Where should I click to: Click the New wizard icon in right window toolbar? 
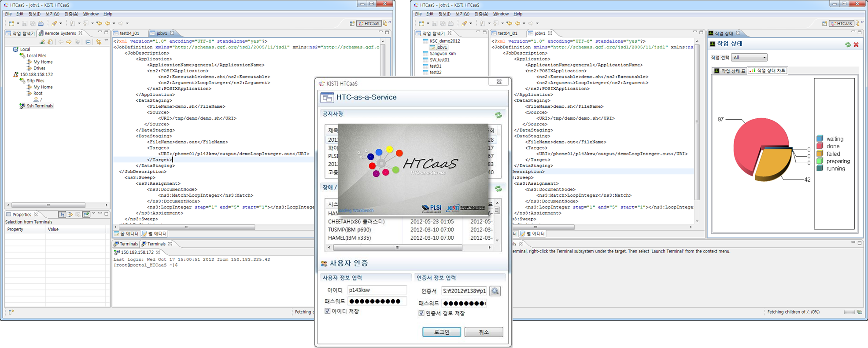[x=421, y=23]
